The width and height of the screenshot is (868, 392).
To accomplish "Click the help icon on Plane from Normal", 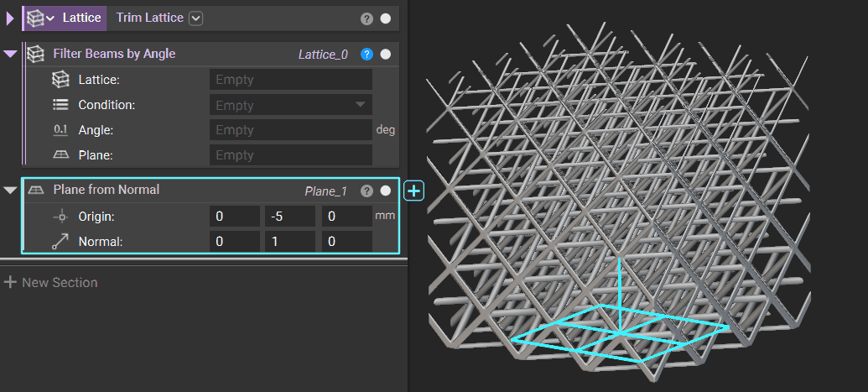I will click(x=366, y=191).
